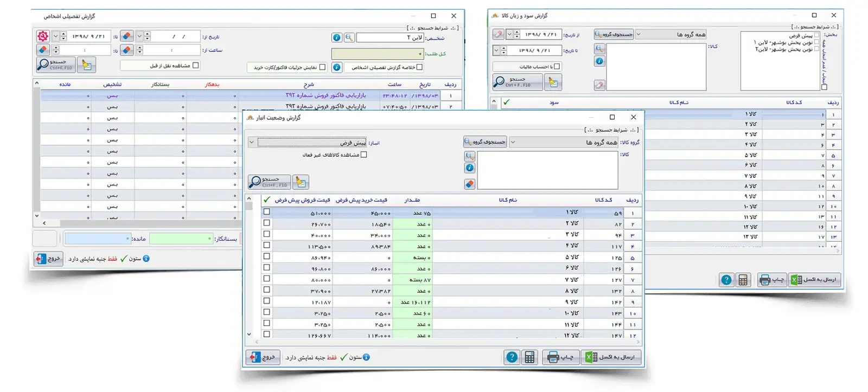Toggle 'با احتساب مالیات' checkbox

[557, 67]
